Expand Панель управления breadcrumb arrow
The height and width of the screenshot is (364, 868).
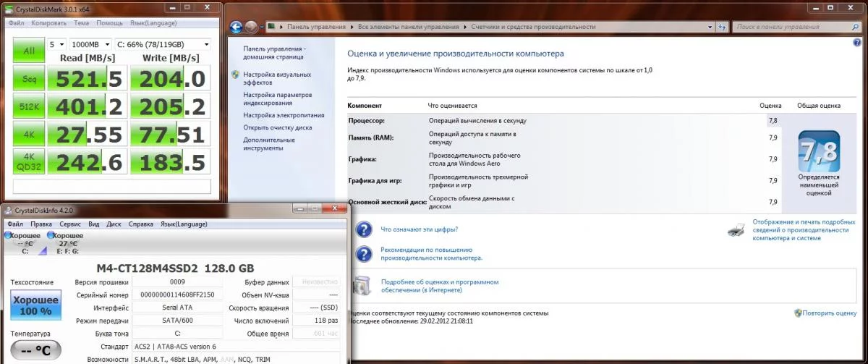353,27
